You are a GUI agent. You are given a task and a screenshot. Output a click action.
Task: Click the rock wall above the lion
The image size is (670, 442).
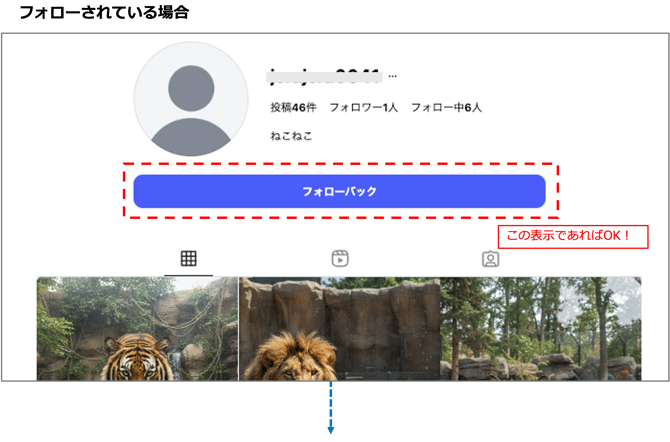tap(340, 305)
